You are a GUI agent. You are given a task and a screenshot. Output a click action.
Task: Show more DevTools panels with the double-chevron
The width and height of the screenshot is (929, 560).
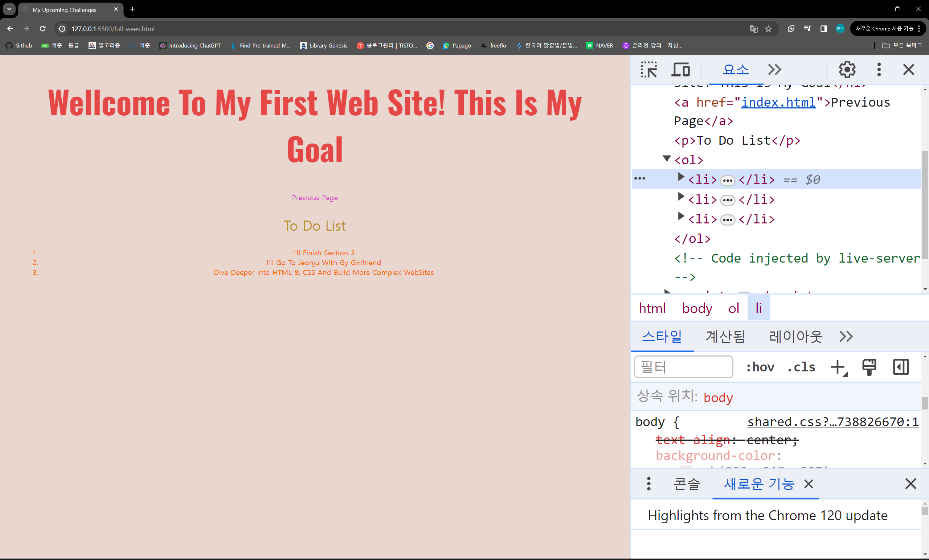pyautogui.click(x=774, y=70)
